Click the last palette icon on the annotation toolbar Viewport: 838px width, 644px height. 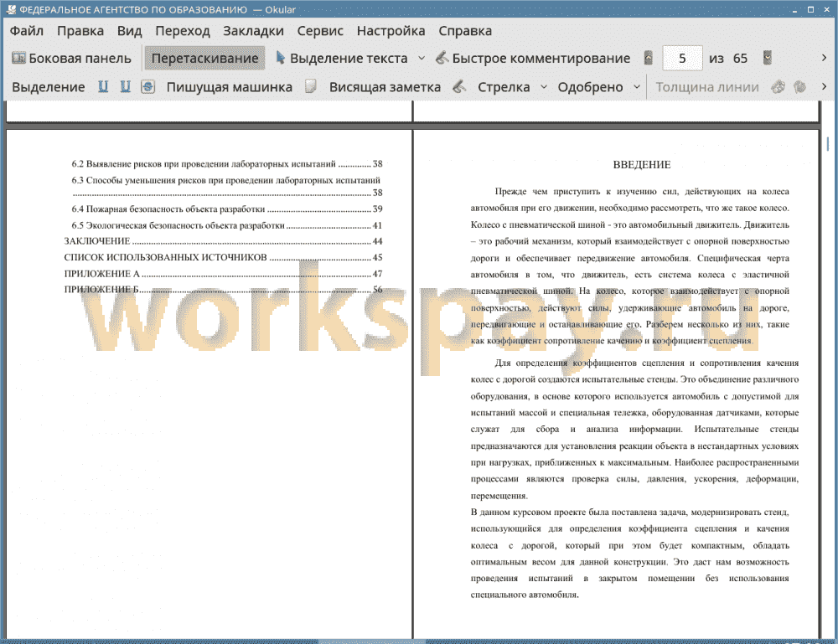799,86
